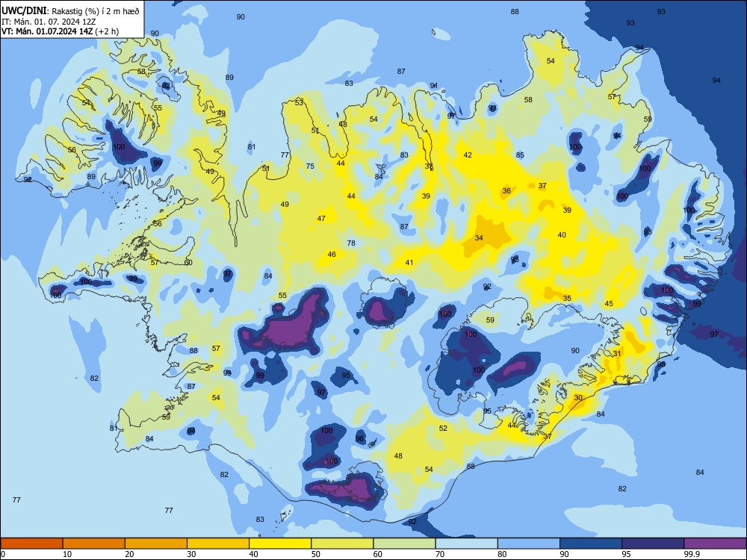Select the 40–50% bright yellow legend swatch
Image resolution: width=747 pixels, height=560 pixels.
[280, 544]
